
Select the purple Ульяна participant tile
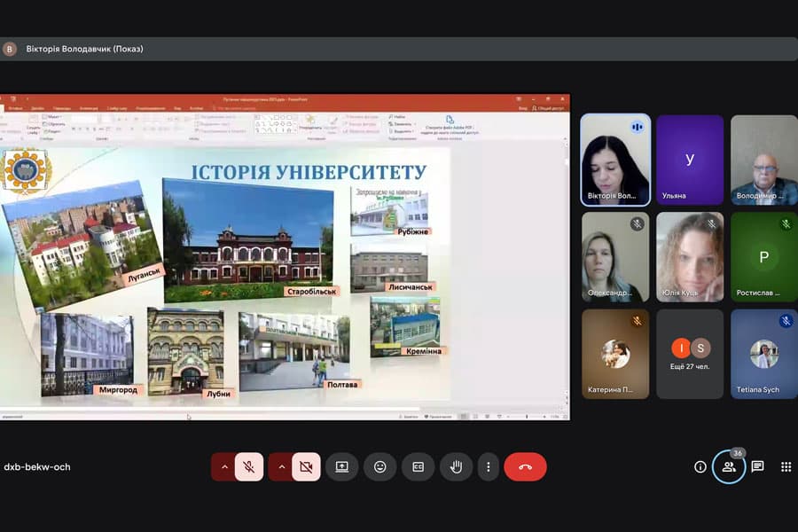pos(690,160)
